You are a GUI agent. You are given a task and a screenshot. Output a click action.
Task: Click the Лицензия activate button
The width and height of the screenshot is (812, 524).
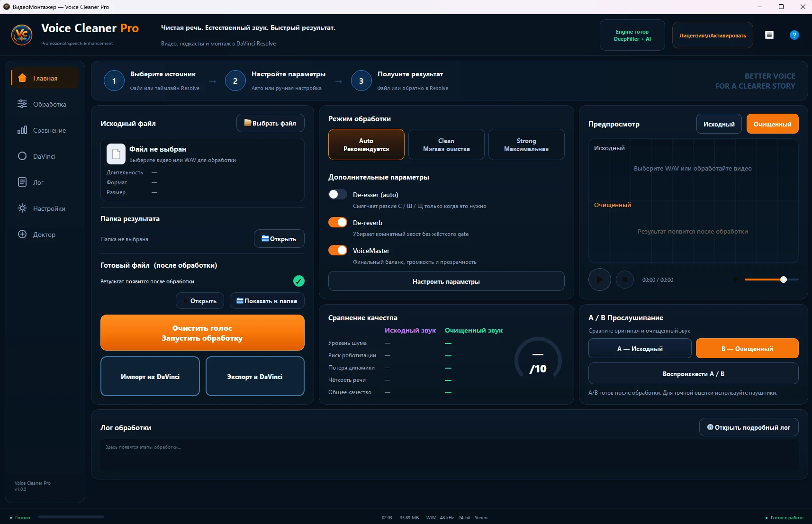tap(713, 35)
